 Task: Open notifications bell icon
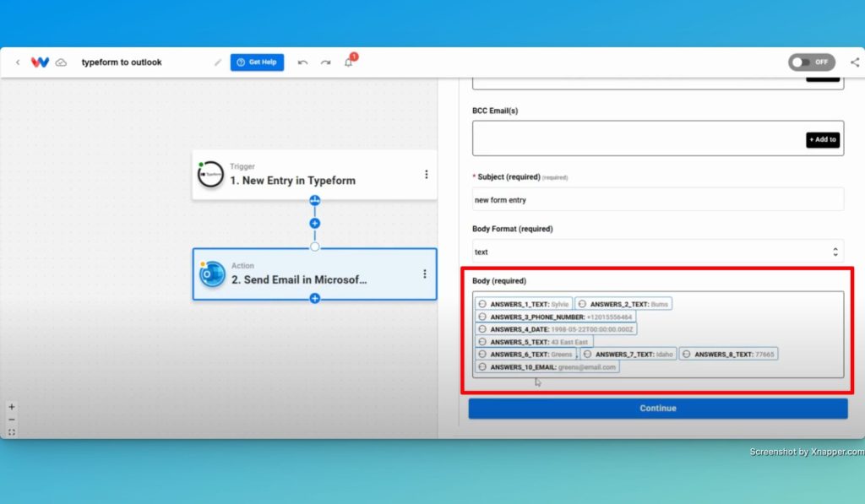348,62
